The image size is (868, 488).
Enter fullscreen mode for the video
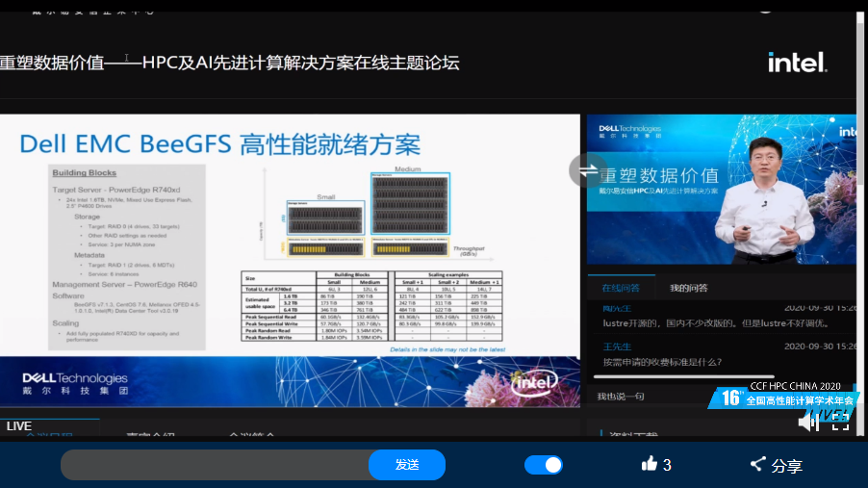pos(840,421)
